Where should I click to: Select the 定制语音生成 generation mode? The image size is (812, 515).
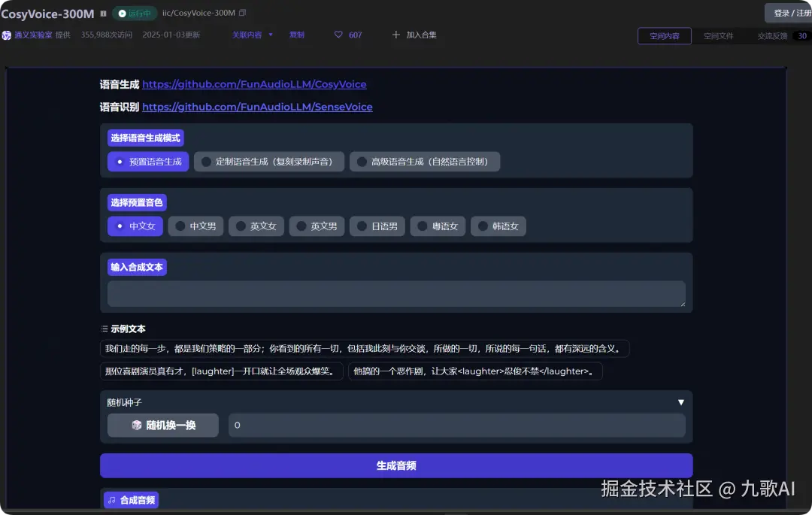coord(268,161)
